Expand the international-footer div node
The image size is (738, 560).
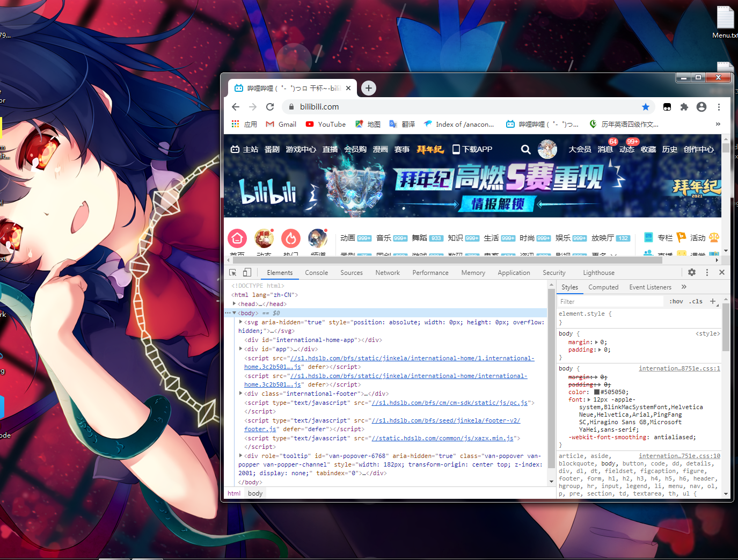(x=241, y=394)
